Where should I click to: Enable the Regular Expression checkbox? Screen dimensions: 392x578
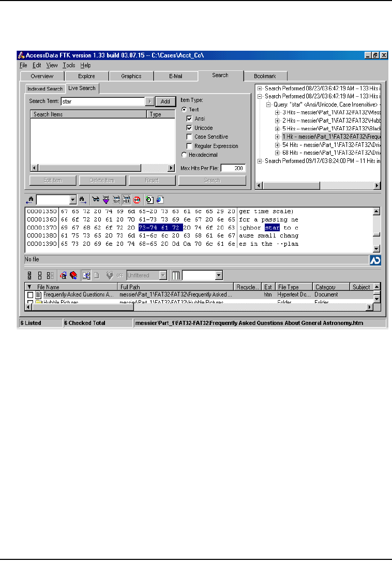(x=189, y=146)
